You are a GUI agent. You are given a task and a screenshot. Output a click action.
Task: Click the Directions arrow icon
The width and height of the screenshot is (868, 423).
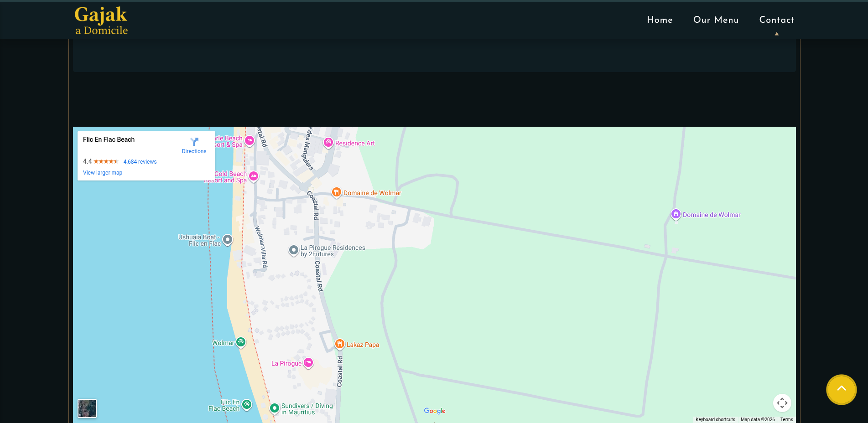194,142
